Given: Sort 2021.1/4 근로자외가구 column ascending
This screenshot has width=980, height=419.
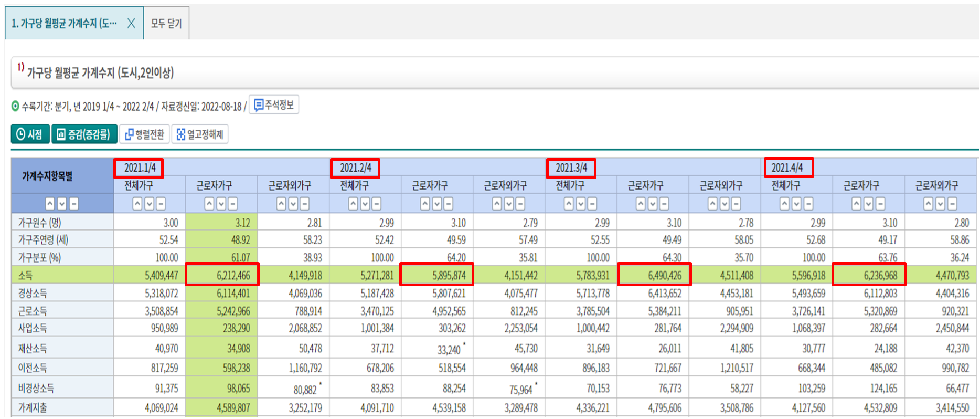Looking at the screenshot, I should [x=281, y=204].
